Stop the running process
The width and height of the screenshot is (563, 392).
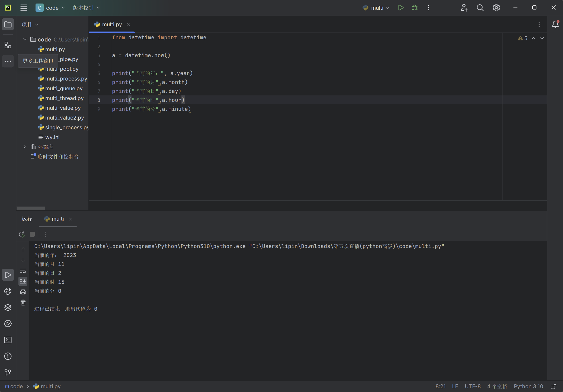pyautogui.click(x=32, y=234)
